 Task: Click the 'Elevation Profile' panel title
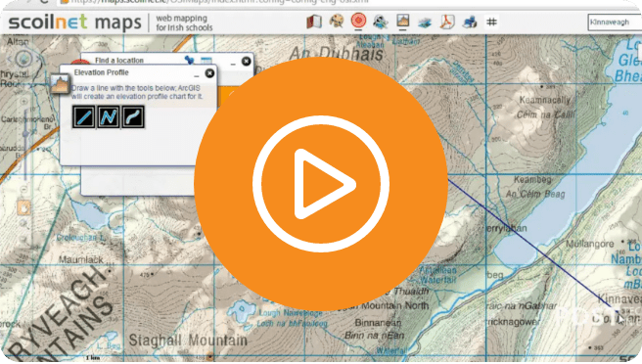(x=101, y=72)
